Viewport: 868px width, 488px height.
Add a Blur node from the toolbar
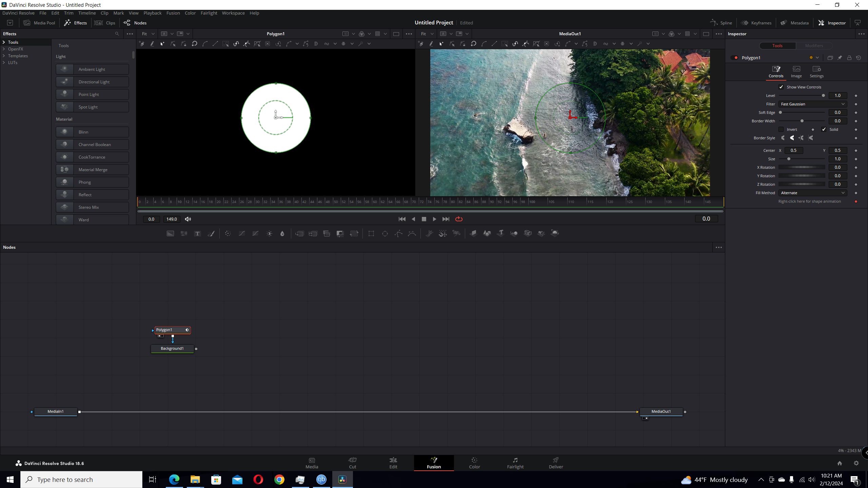point(282,233)
